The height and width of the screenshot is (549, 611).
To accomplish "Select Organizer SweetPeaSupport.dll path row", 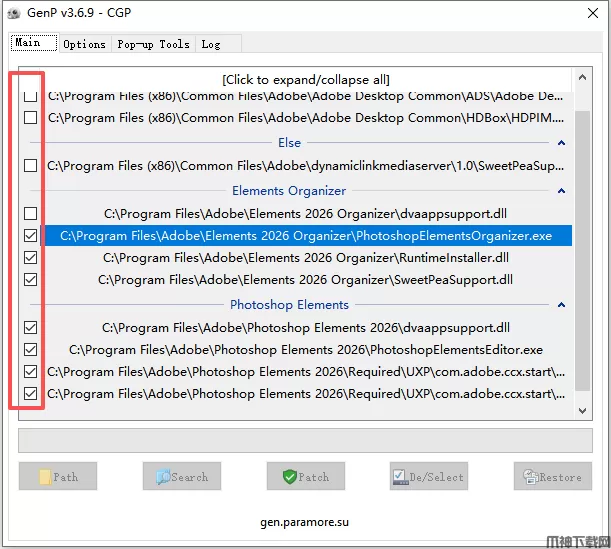I will coord(306,279).
